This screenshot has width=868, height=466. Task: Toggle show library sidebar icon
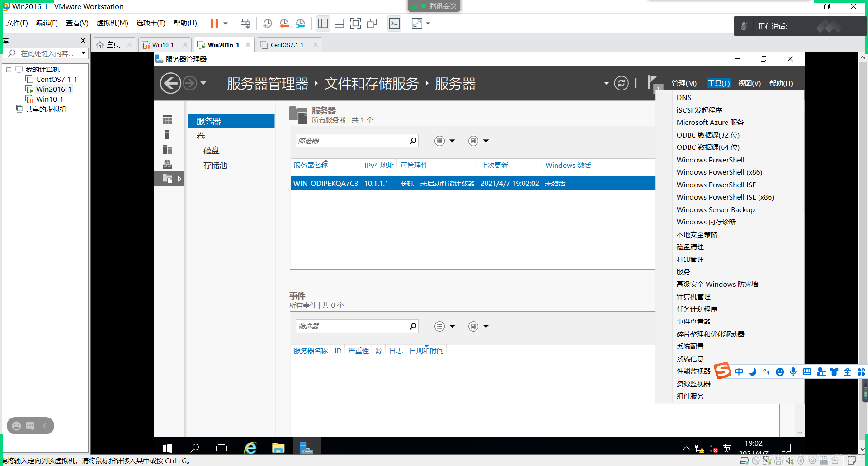[x=323, y=24]
